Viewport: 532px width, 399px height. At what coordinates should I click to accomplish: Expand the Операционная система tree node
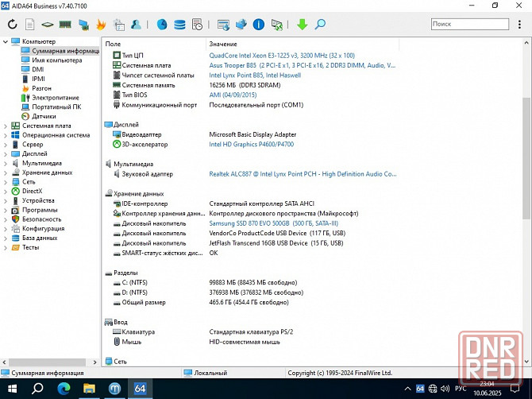[x=5, y=135]
